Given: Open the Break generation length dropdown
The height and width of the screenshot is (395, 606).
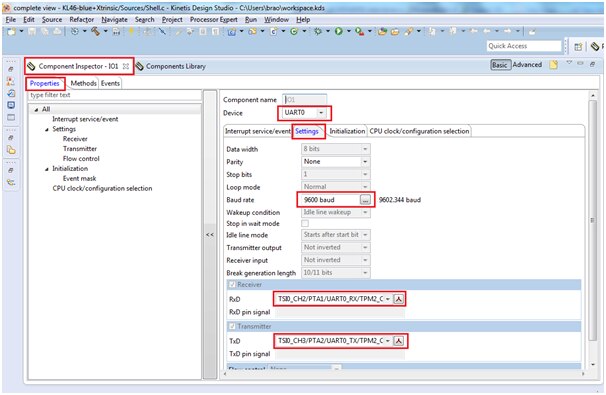Looking at the screenshot, I should pyautogui.click(x=365, y=272).
